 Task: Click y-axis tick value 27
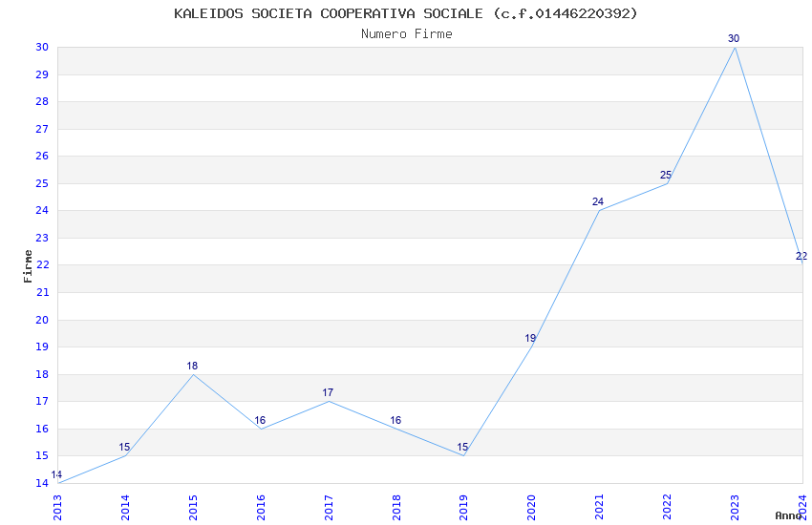(42, 129)
